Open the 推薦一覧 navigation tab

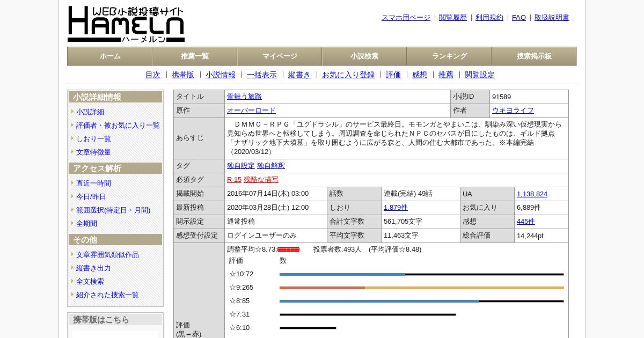[x=195, y=56]
